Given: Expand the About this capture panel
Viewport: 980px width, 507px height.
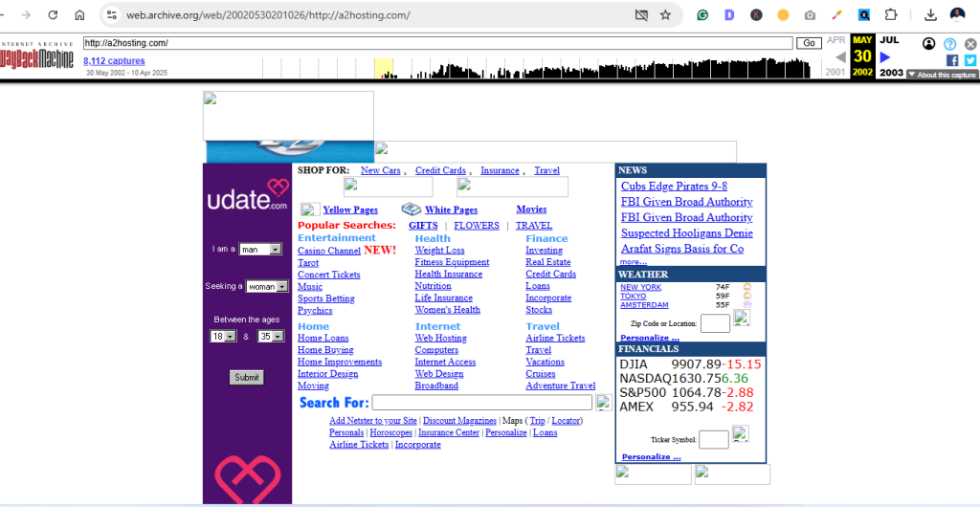Looking at the screenshot, I should pos(943,75).
